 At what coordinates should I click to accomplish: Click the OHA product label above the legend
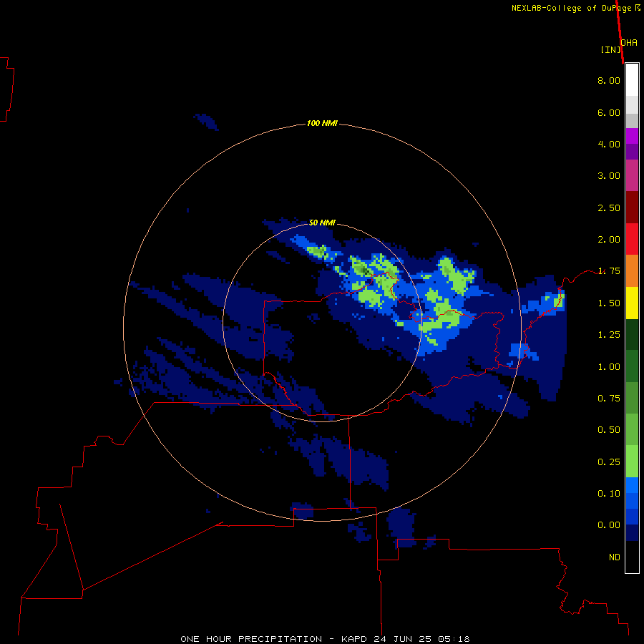(629, 42)
